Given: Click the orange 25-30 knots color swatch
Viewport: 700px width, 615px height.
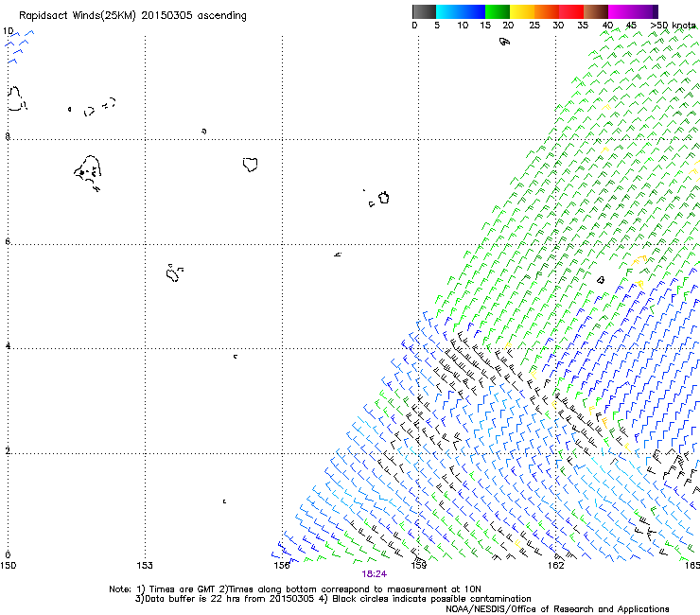Looking at the screenshot, I should (547, 11).
